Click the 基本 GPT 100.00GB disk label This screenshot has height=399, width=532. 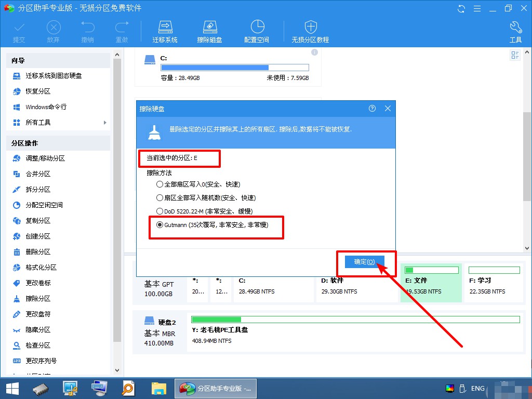tap(159, 289)
